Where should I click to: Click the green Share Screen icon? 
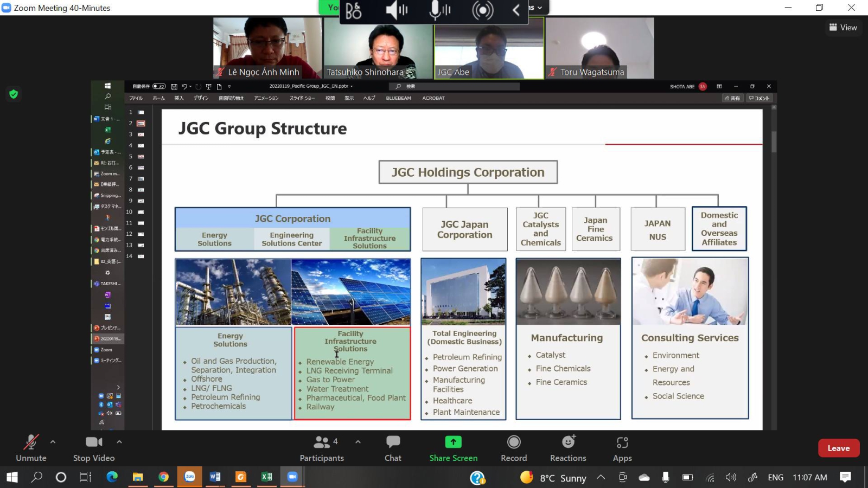click(453, 442)
